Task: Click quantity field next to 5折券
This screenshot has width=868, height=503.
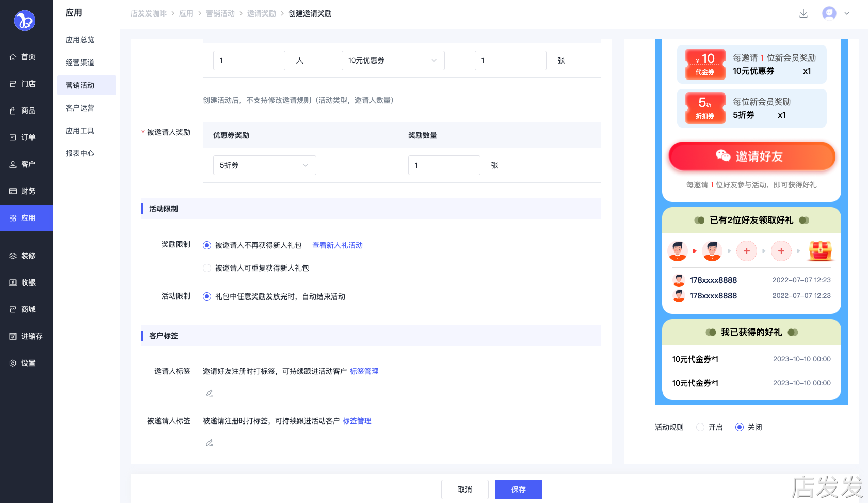Action: (x=444, y=165)
